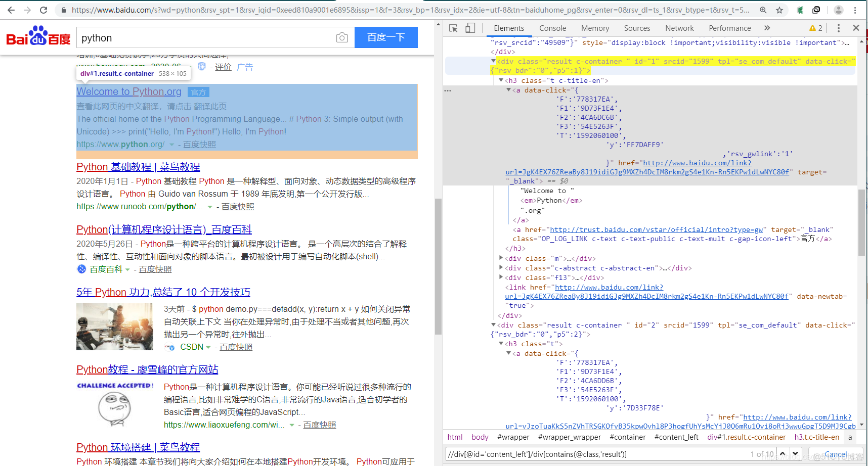Open the Python 百度百科 result link

click(164, 229)
